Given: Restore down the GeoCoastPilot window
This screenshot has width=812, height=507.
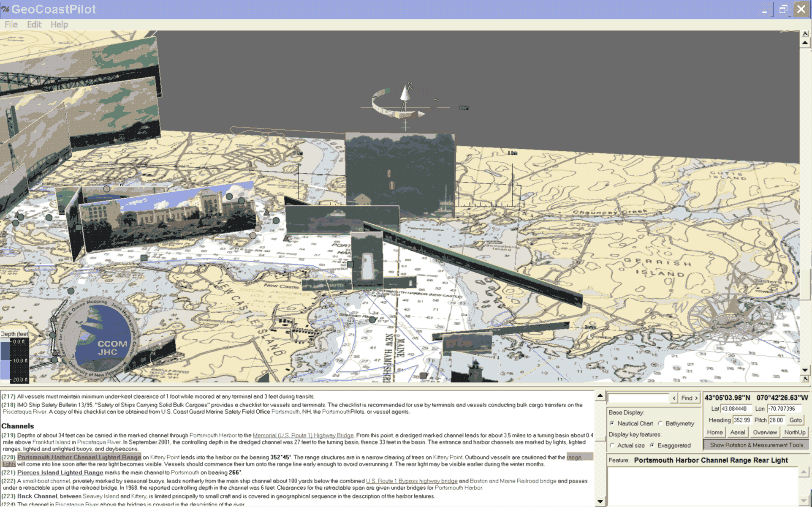Looking at the screenshot, I should coord(783,9).
